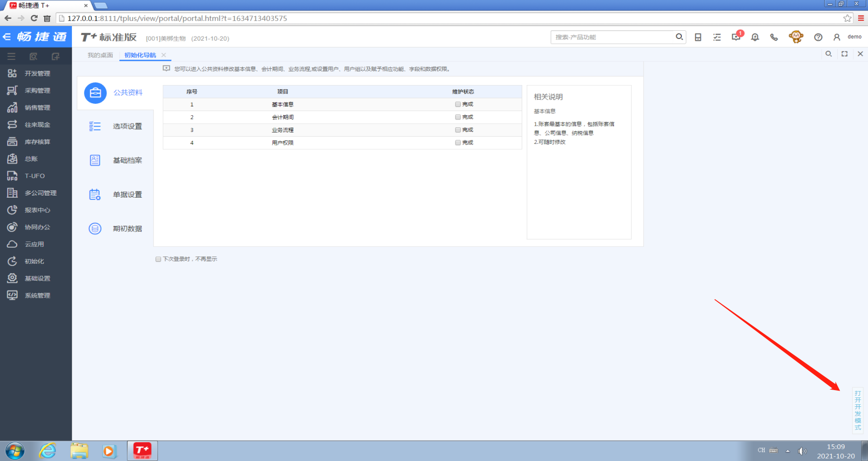This screenshot has width=868, height=461.
Task: Toggle fullscreen with the expand icon
Action: 845,54
